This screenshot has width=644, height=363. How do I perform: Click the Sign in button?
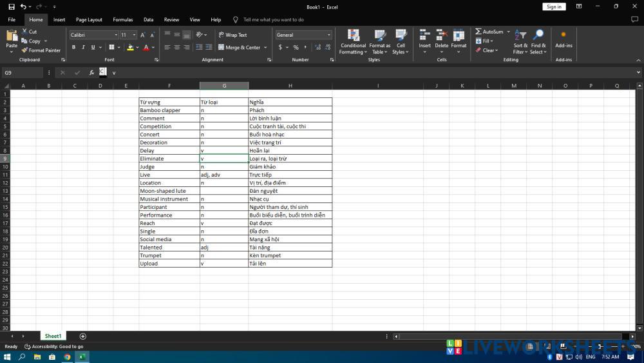[x=553, y=6]
